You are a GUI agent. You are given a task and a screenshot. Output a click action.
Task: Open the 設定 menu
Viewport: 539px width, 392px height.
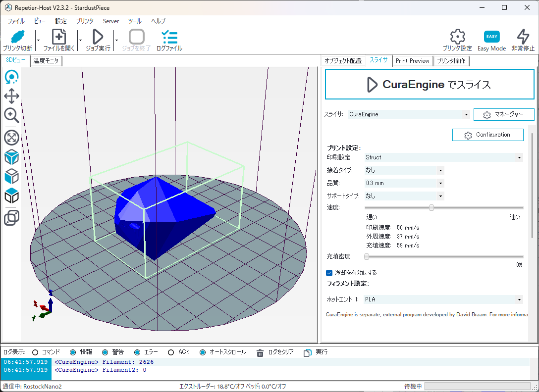[61, 21]
